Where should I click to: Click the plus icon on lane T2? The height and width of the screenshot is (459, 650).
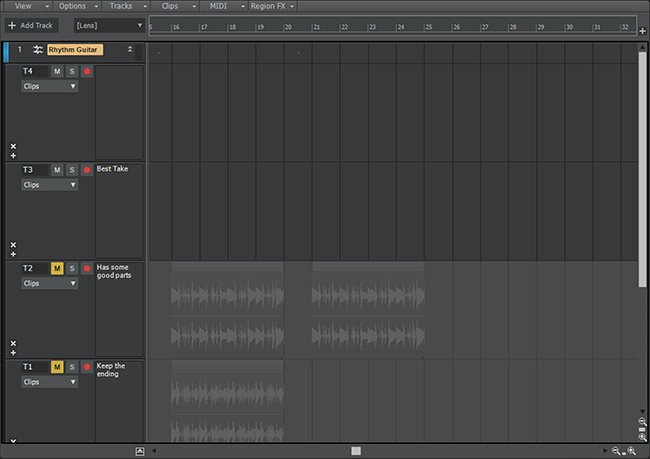coord(13,353)
